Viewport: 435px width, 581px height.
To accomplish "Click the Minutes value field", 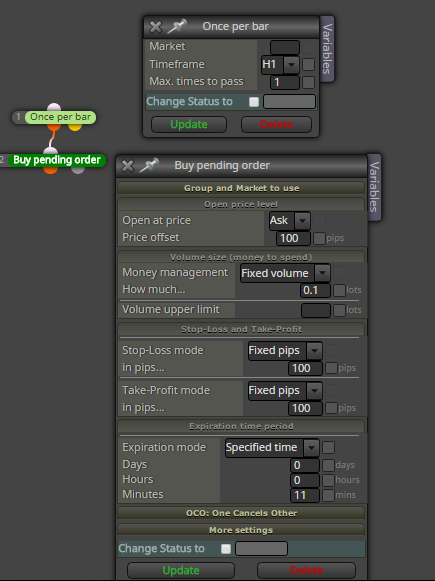I will 305,495.
